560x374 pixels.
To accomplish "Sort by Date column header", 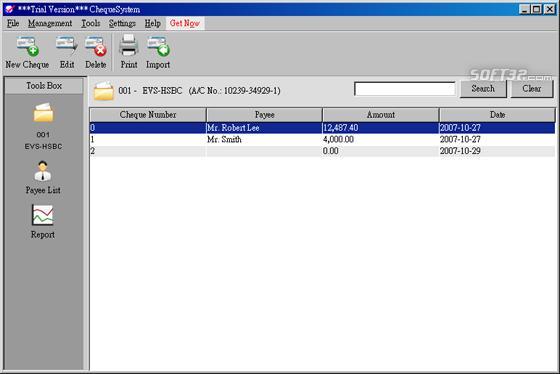I will [x=497, y=115].
